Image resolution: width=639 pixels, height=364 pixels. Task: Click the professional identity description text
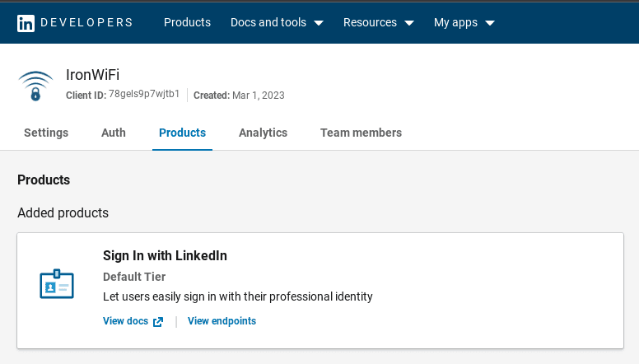coord(238,296)
